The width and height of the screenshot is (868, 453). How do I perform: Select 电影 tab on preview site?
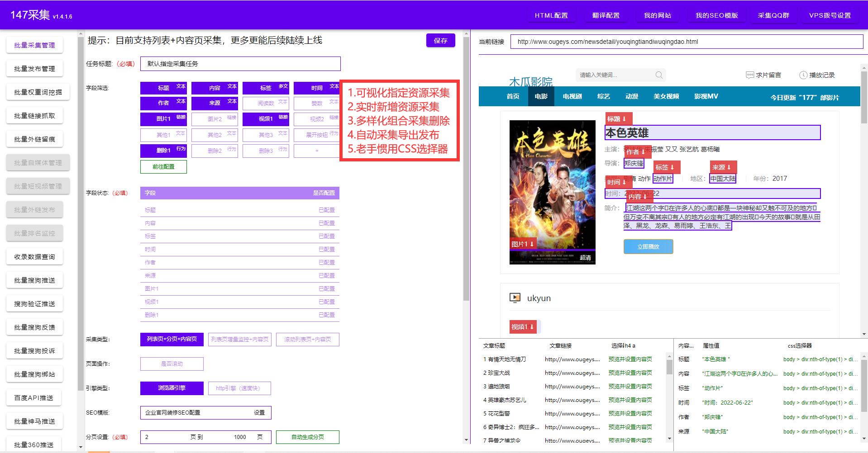(541, 96)
